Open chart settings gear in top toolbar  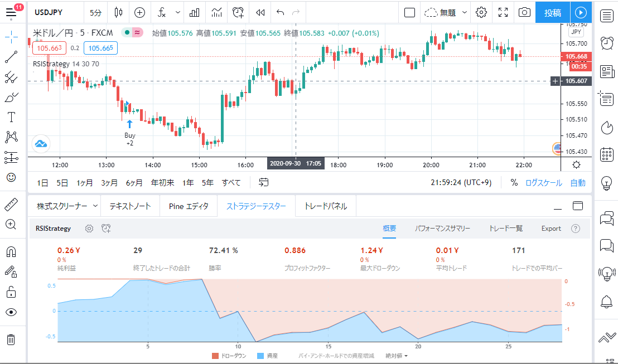pyautogui.click(x=481, y=12)
